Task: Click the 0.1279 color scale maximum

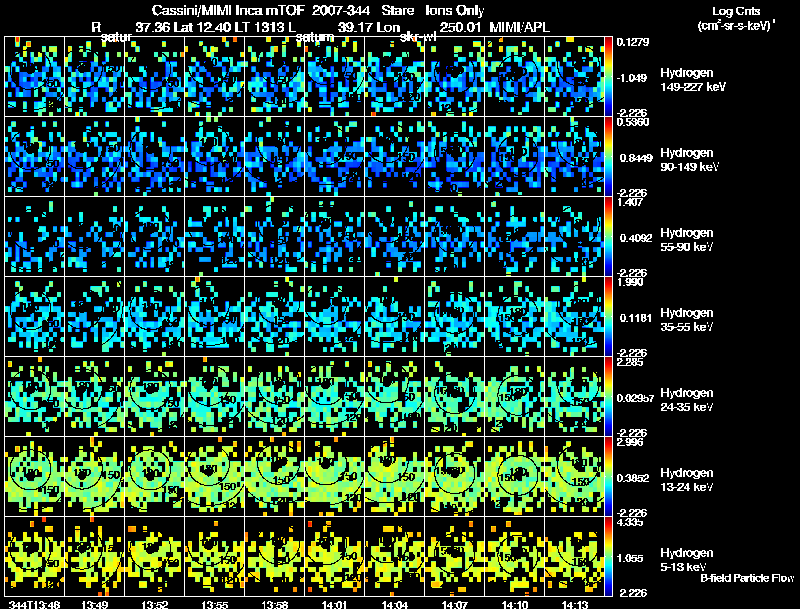Action: pos(633,42)
